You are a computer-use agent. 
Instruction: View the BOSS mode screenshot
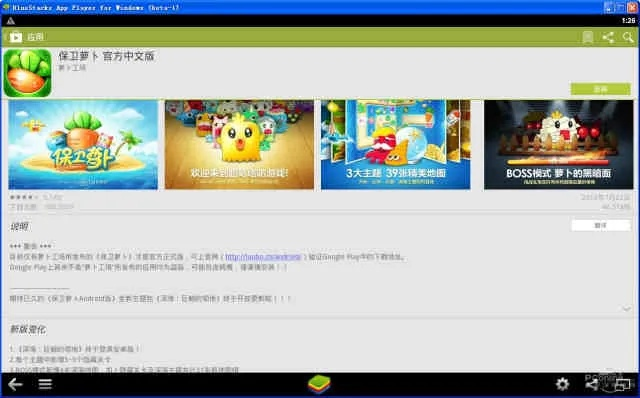click(x=558, y=145)
